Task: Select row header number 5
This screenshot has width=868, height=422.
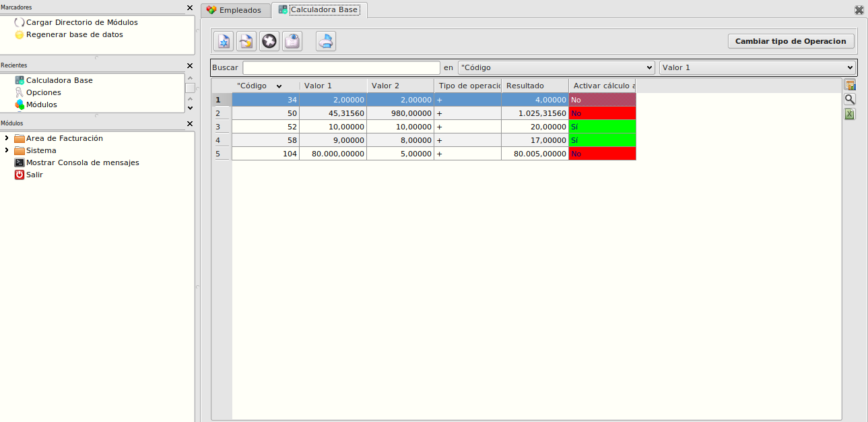Action: click(222, 154)
